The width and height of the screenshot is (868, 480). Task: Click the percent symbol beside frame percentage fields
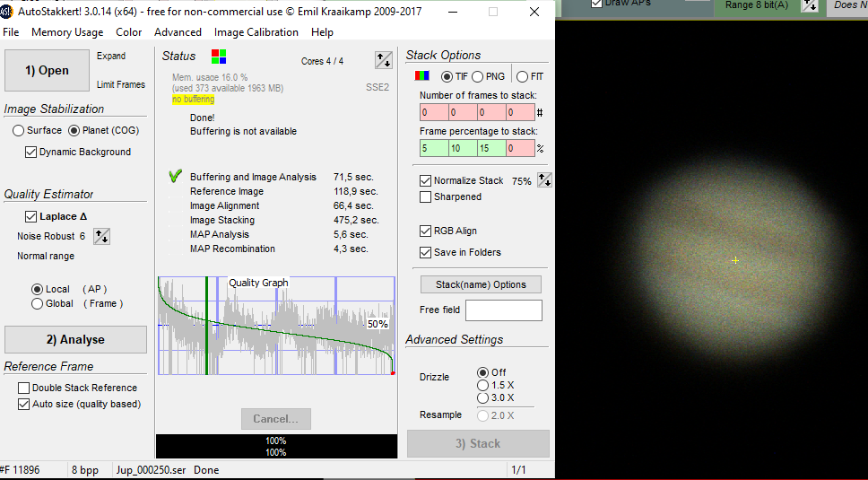coord(540,148)
